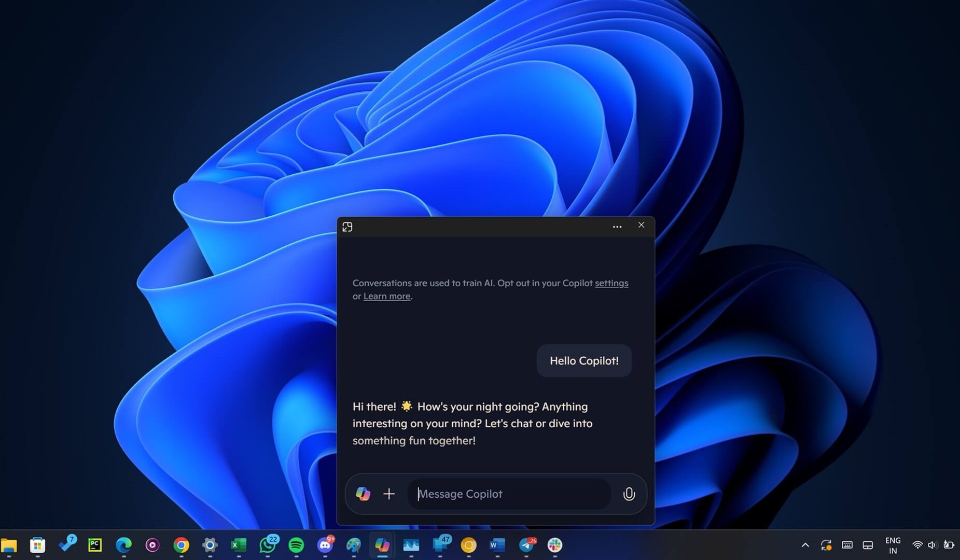Open the touch keyboard from the system tray
Screen dimensions: 960x560
pyautogui.click(x=847, y=545)
